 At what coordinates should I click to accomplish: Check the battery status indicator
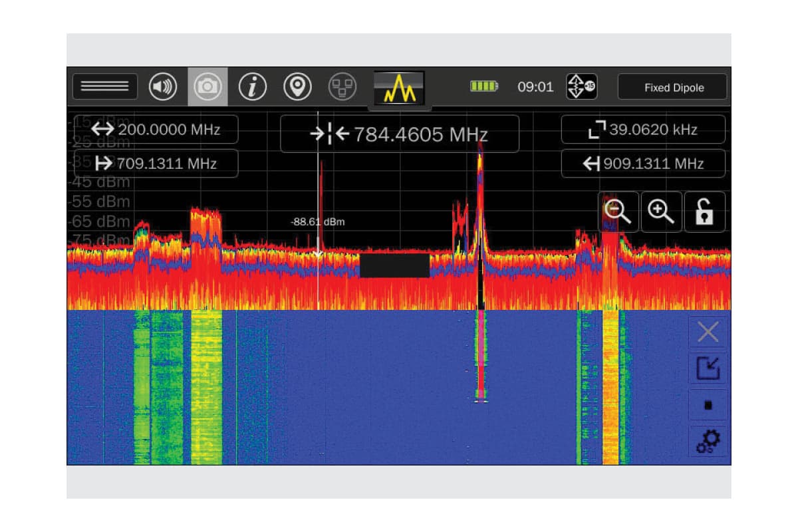click(484, 86)
